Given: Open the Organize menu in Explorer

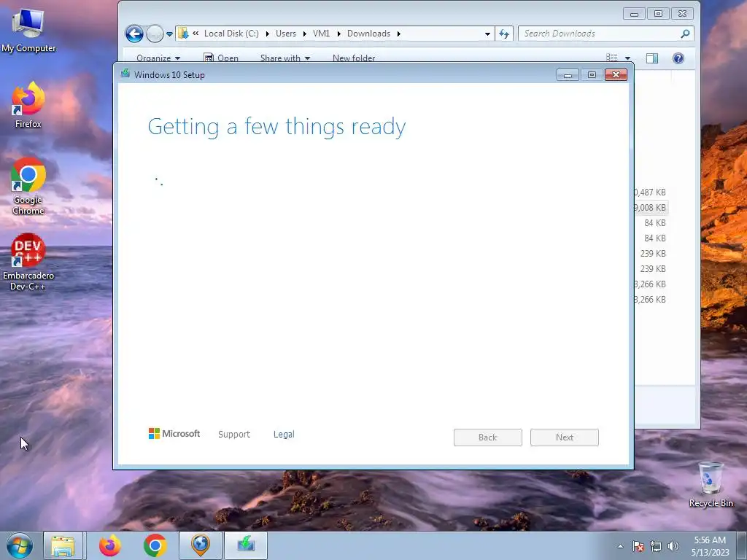Looking at the screenshot, I should tap(158, 58).
